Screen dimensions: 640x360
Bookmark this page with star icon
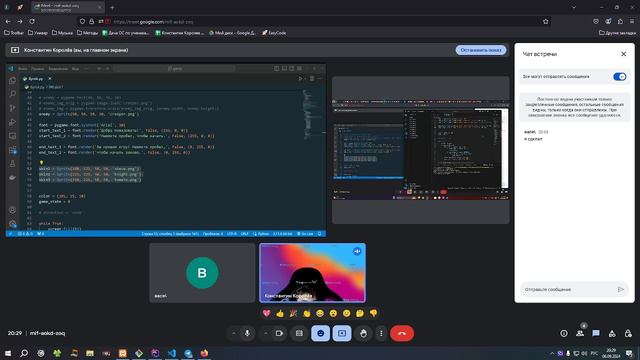tap(545, 21)
